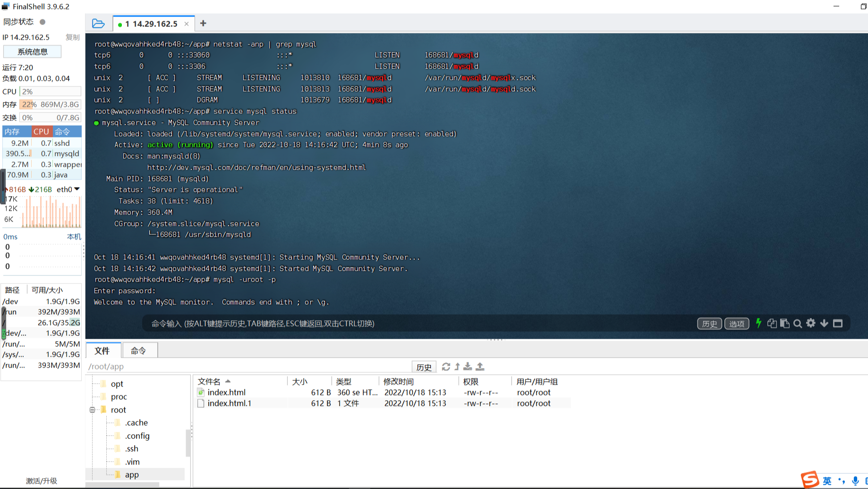Click the file upload icon

pos(480,367)
